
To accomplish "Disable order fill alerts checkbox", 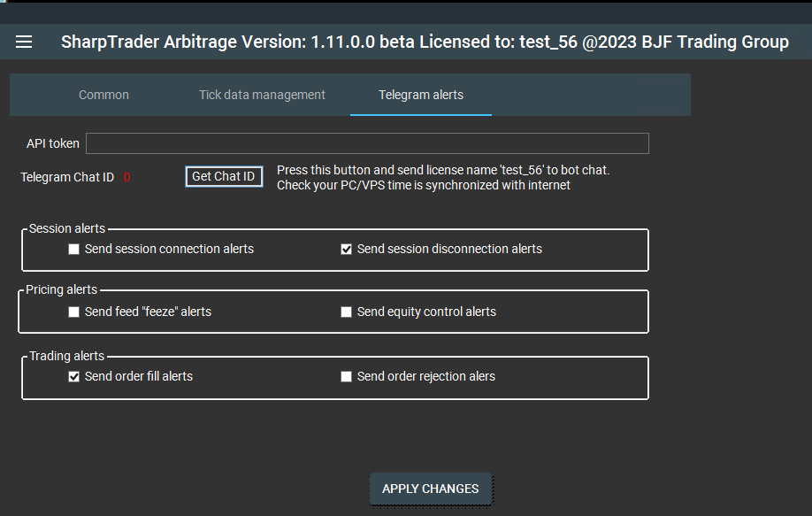I will 74,376.
